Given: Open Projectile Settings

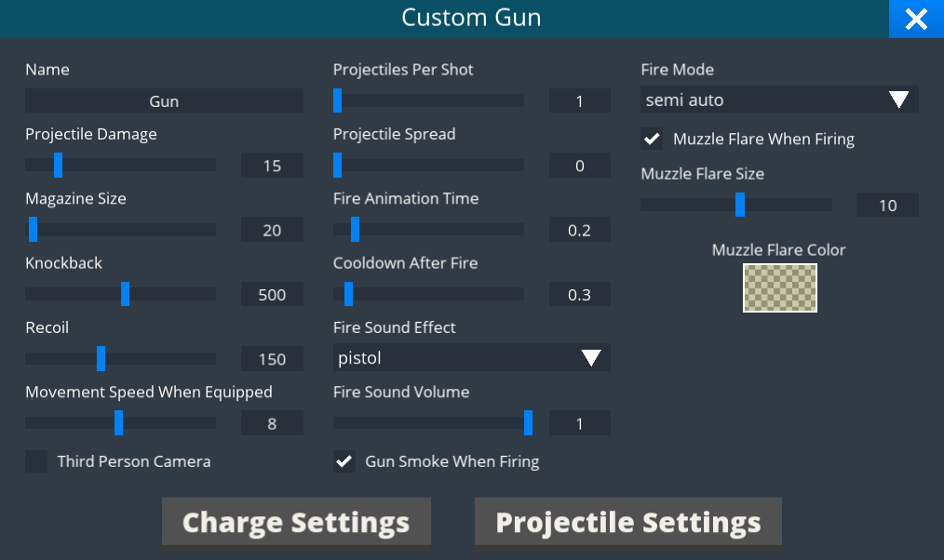Looking at the screenshot, I should 627,522.
